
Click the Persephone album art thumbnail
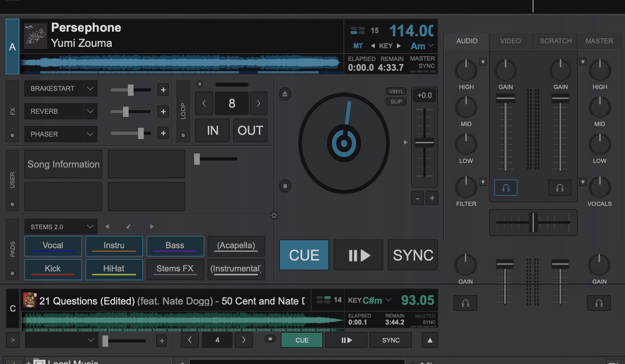(x=36, y=36)
